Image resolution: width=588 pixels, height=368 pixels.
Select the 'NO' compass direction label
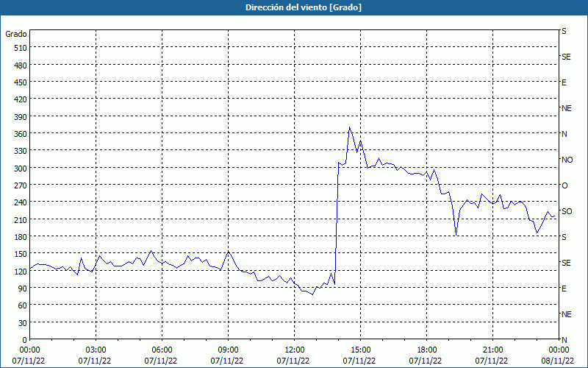pyautogui.click(x=567, y=160)
